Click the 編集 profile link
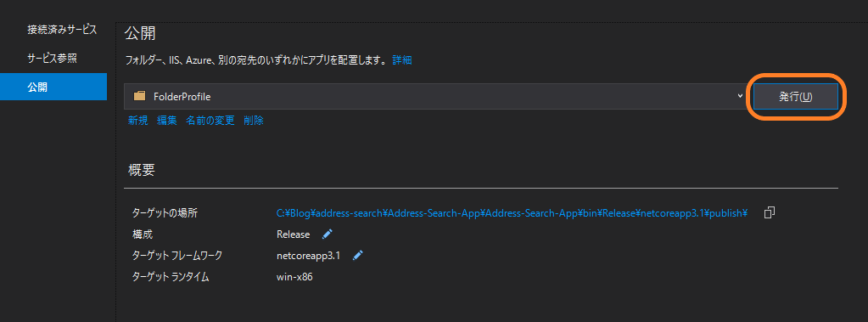 coord(166,121)
